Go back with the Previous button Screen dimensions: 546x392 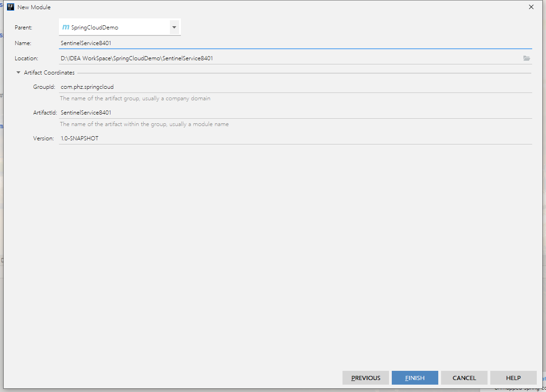click(x=366, y=378)
